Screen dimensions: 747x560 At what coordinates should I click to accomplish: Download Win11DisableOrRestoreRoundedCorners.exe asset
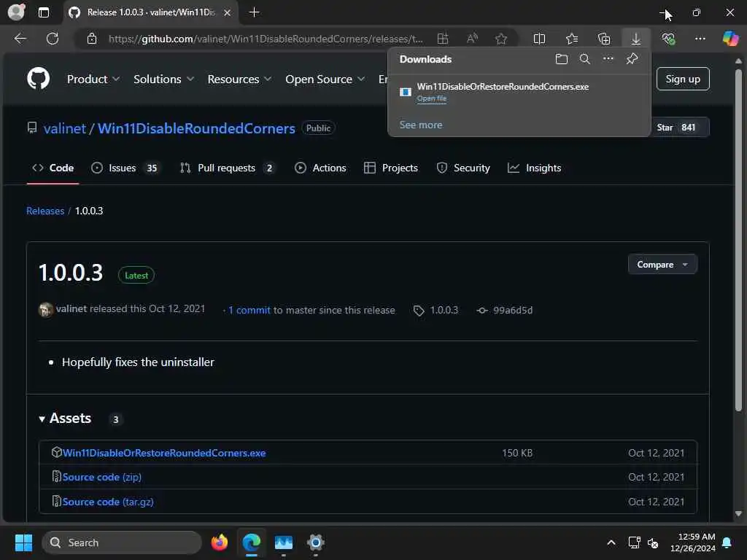[164, 453]
